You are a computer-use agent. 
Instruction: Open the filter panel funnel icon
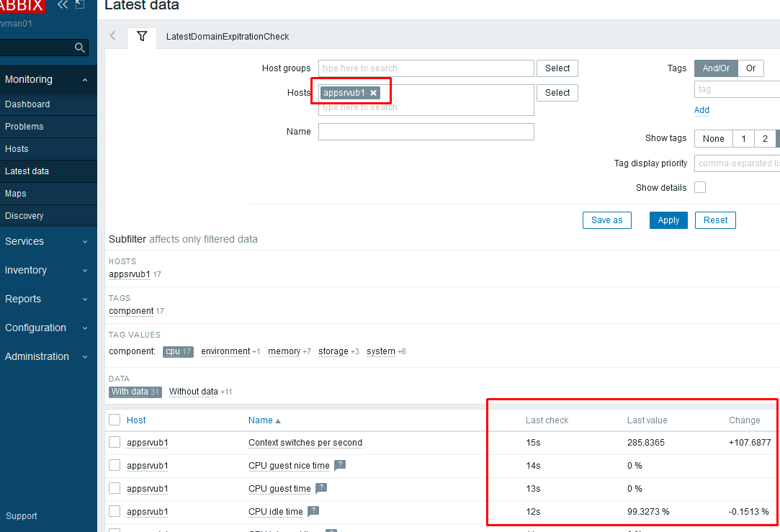(x=141, y=36)
